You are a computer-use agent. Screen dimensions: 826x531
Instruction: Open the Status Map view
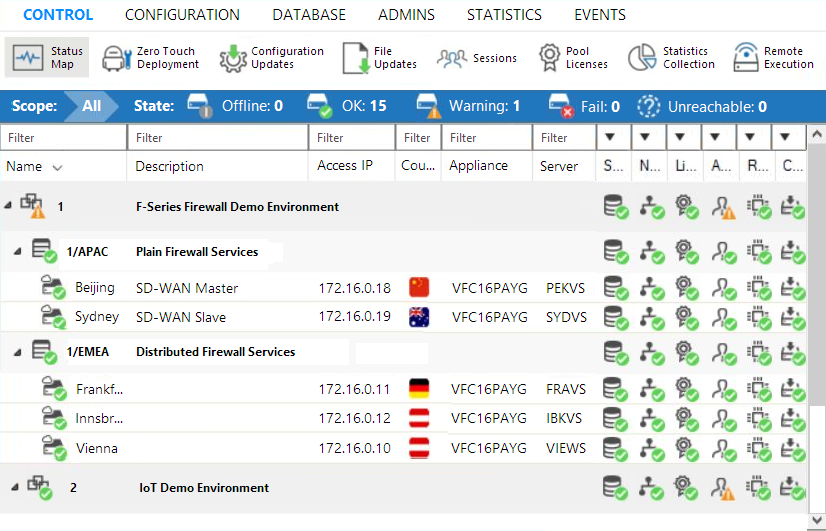click(46, 58)
